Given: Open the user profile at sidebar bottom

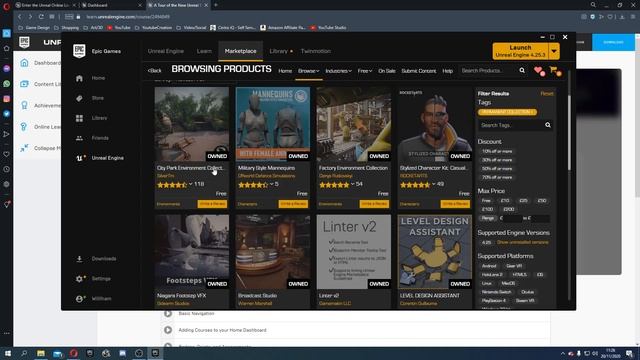Looking at the screenshot, I should point(94,299).
